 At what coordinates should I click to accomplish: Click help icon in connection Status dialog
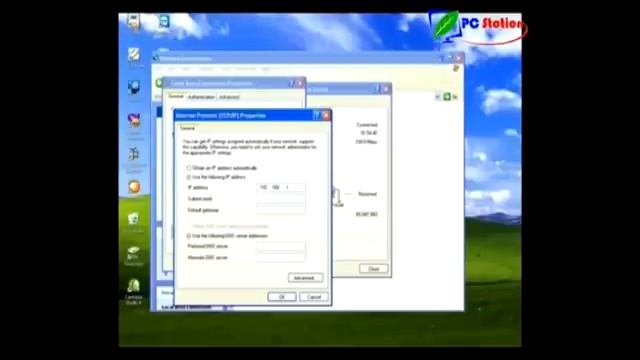click(x=378, y=88)
